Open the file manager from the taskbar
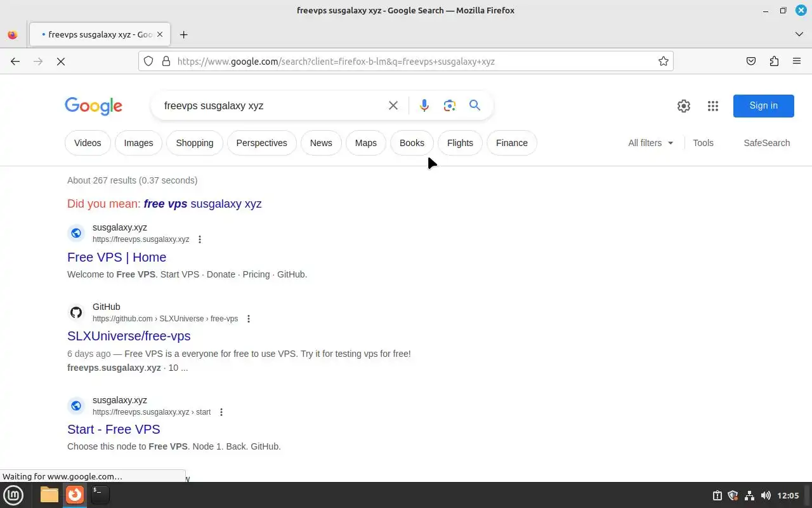This screenshot has width=812, height=508. 49,495
